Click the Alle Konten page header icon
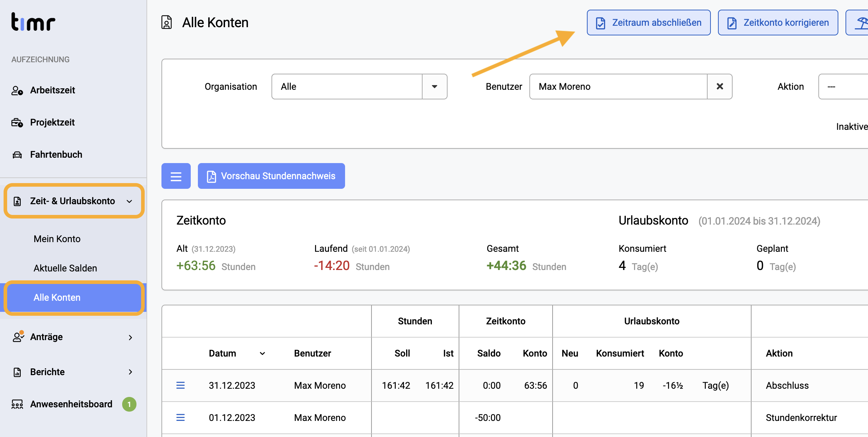The width and height of the screenshot is (868, 437). (x=166, y=22)
